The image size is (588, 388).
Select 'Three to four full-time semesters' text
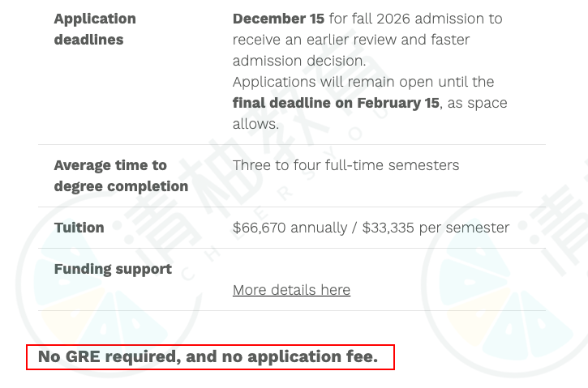[x=346, y=165]
